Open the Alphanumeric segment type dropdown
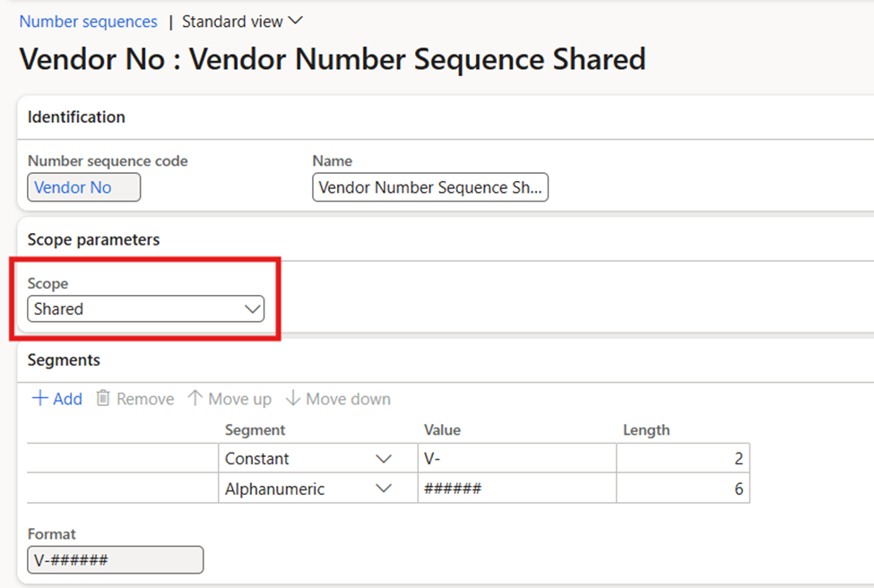The image size is (874, 588). click(x=384, y=489)
